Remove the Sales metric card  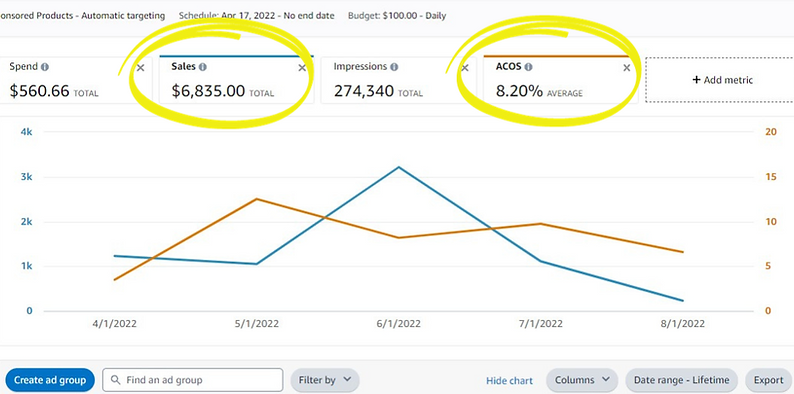click(302, 68)
